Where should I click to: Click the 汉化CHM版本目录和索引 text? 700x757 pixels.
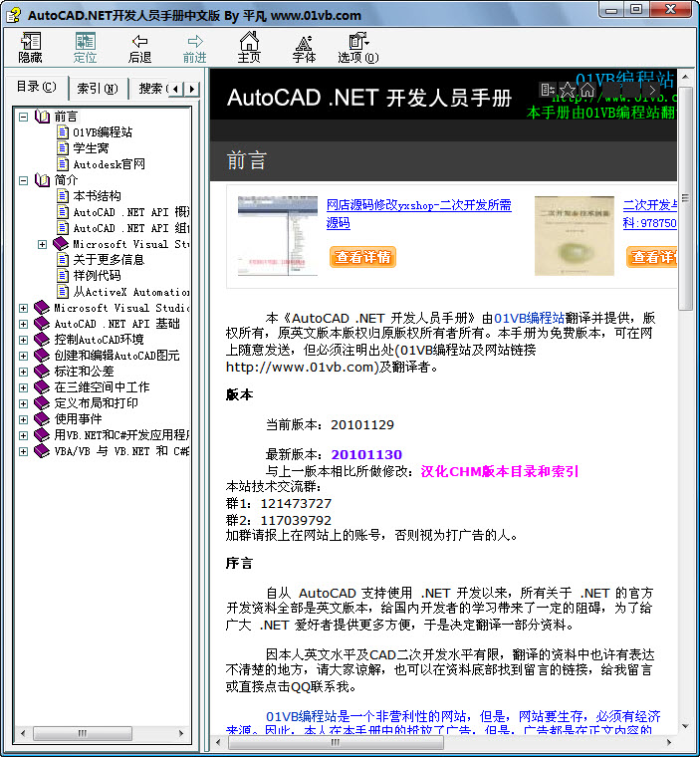coord(499,471)
